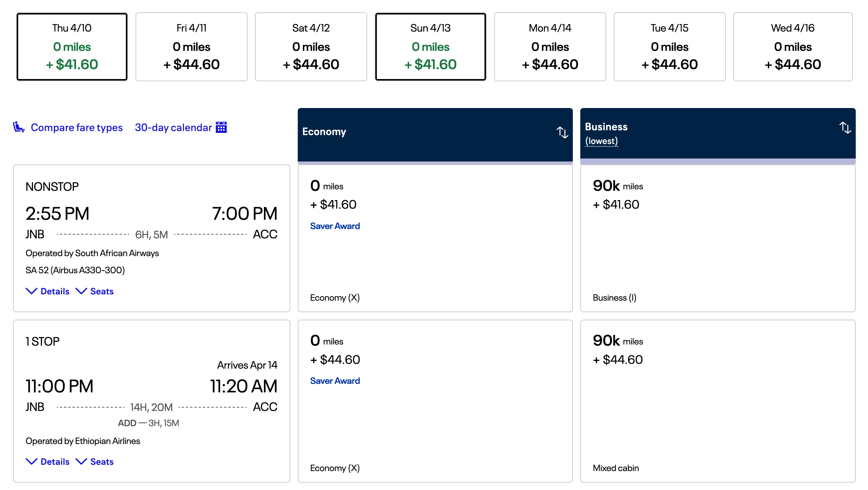Expand Seats for the 1-stop flight

click(95, 461)
